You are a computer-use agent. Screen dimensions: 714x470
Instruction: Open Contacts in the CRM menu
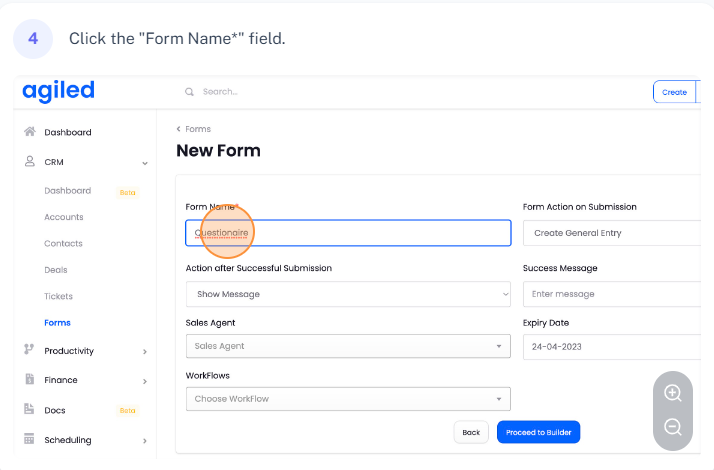click(x=63, y=243)
